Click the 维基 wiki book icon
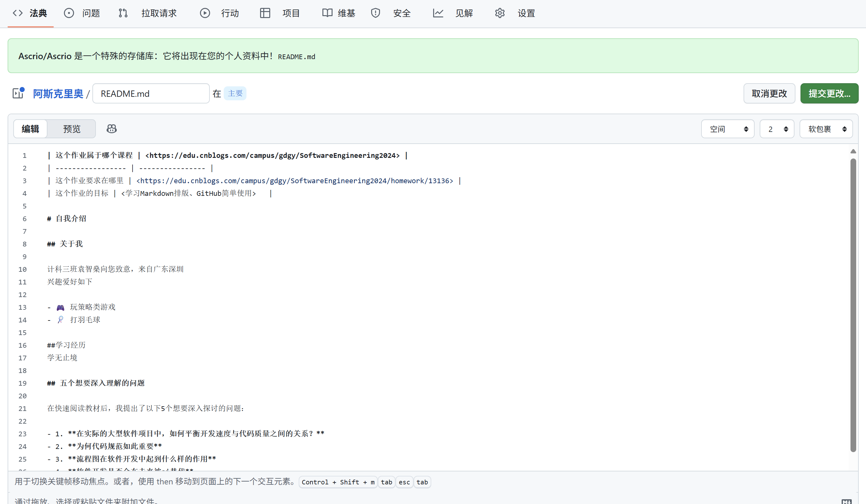Image resolution: width=866 pixels, height=504 pixels. (x=327, y=13)
